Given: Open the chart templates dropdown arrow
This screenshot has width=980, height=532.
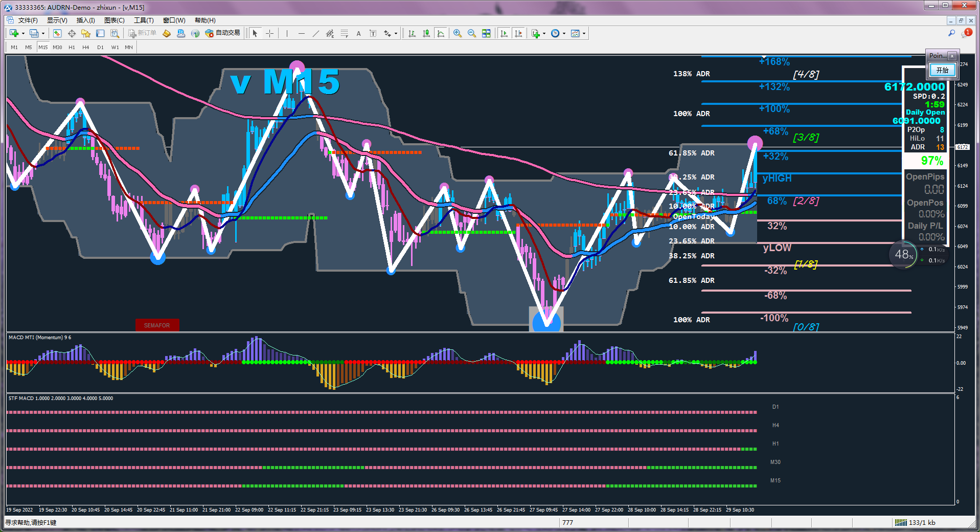Looking at the screenshot, I should pyautogui.click(x=584, y=34).
